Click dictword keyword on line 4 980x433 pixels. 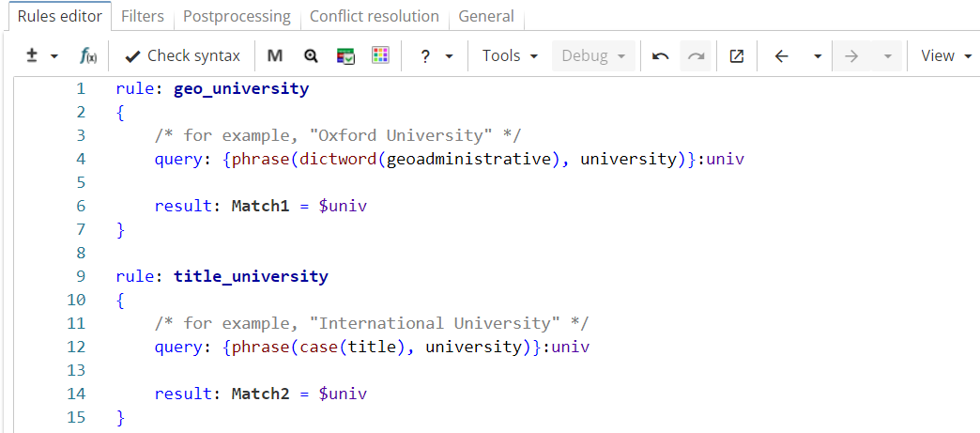[338, 159]
